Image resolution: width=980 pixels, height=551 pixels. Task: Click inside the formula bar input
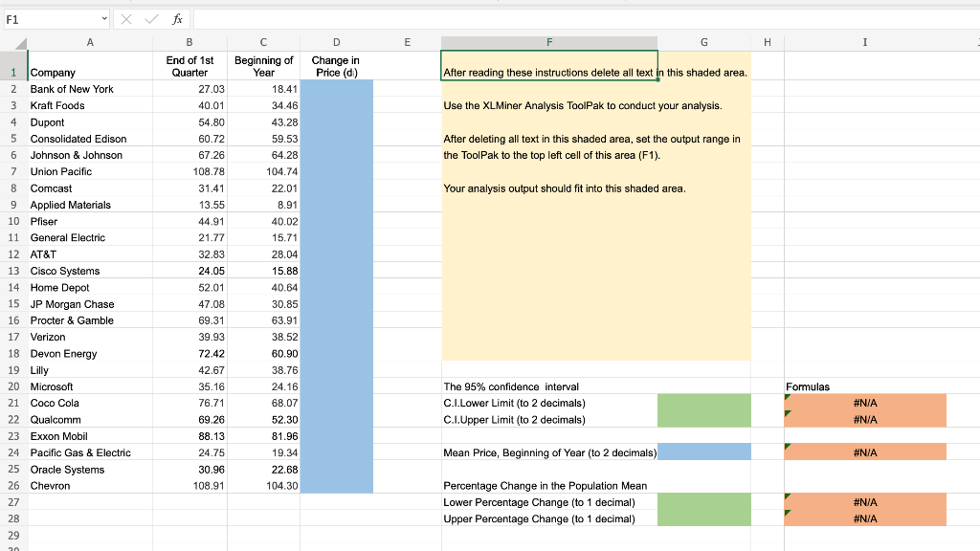point(587,19)
